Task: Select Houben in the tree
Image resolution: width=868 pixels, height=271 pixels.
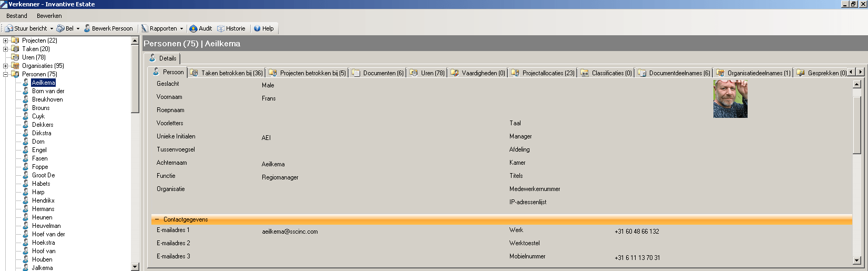Action: point(42,259)
